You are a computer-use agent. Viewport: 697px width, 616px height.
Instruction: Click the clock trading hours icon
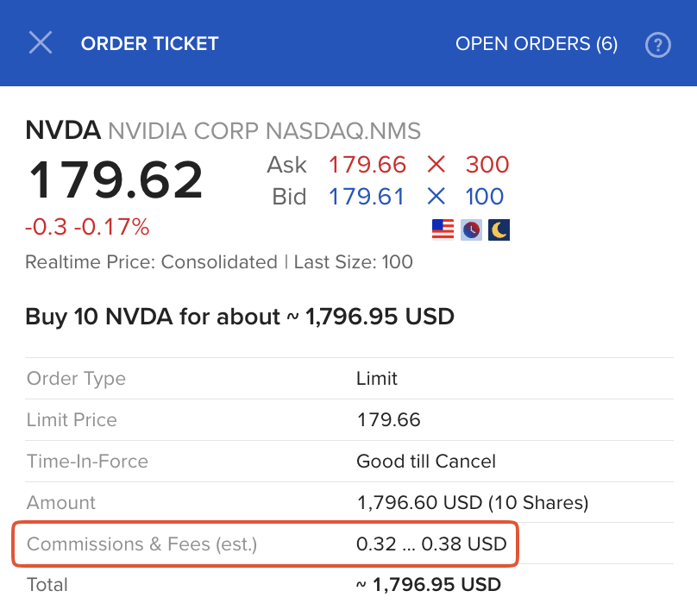tap(471, 229)
